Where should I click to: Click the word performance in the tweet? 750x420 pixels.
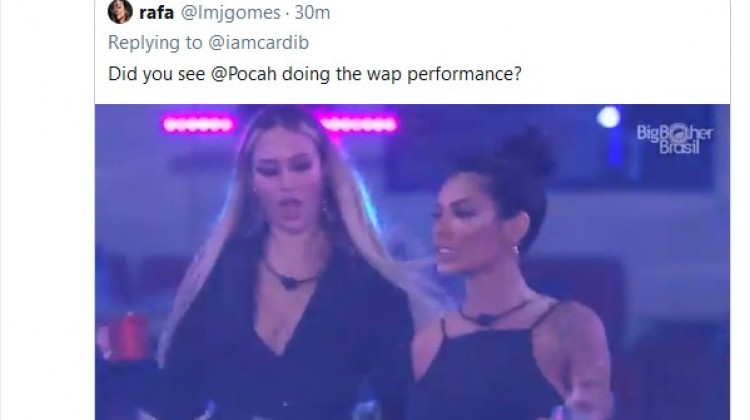coord(464,75)
